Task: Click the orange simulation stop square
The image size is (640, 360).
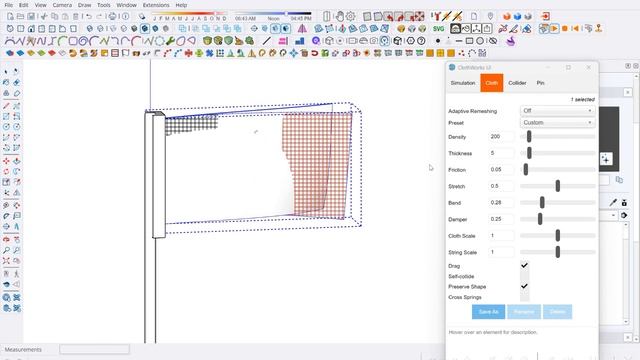Action: tap(565, 29)
